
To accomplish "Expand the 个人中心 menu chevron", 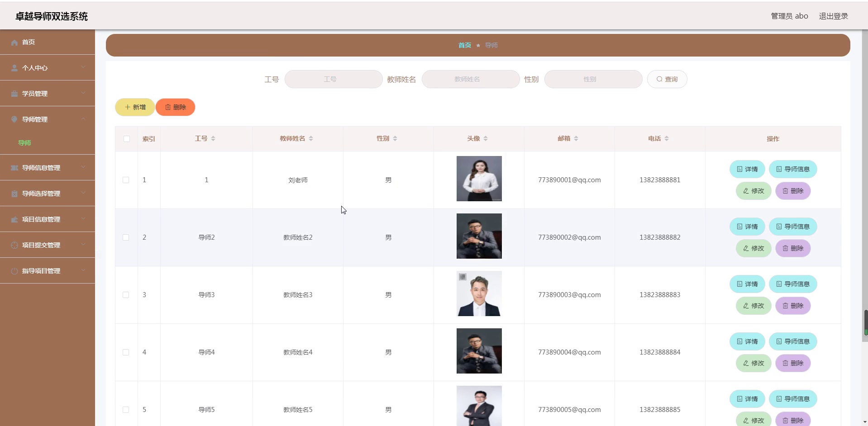I will pyautogui.click(x=83, y=67).
